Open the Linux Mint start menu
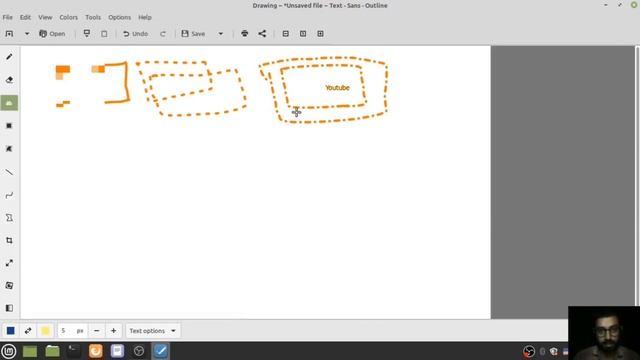Screen dimensions: 640x360 pyautogui.click(x=9, y=351)
